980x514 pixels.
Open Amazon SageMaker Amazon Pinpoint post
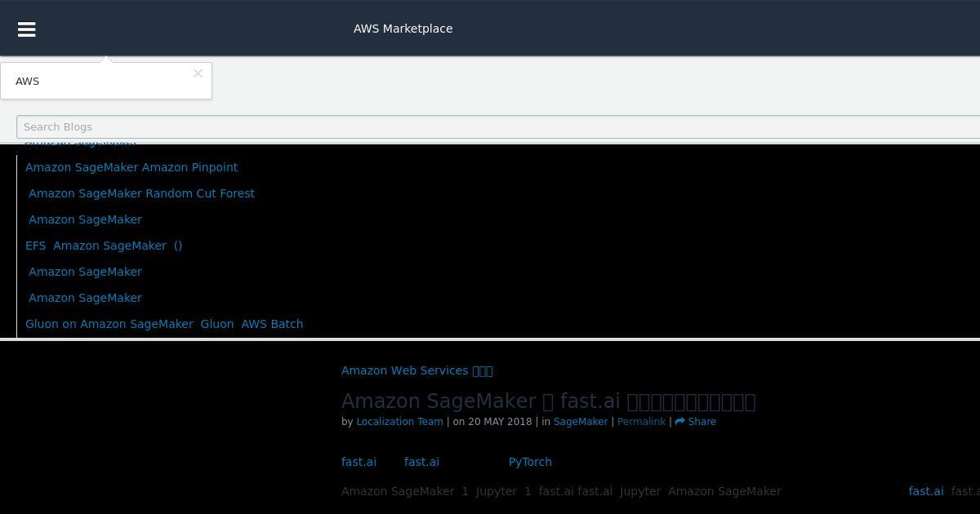(131, 167)
